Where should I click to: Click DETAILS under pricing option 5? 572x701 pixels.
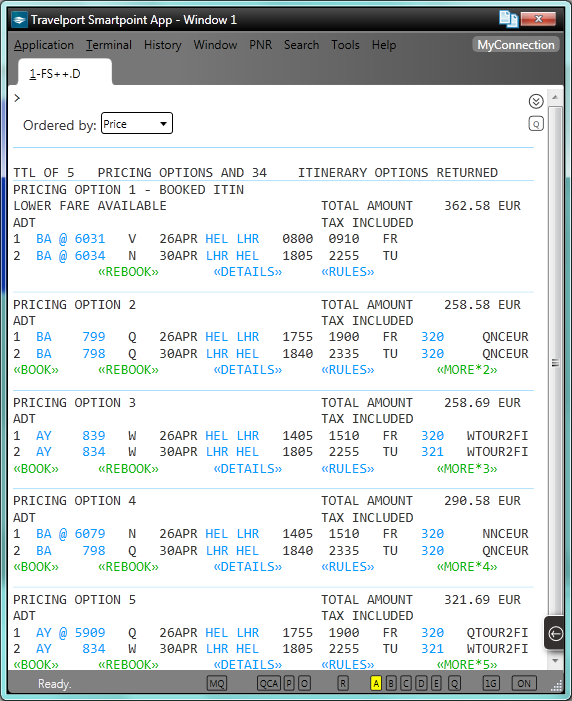point(248,664)
